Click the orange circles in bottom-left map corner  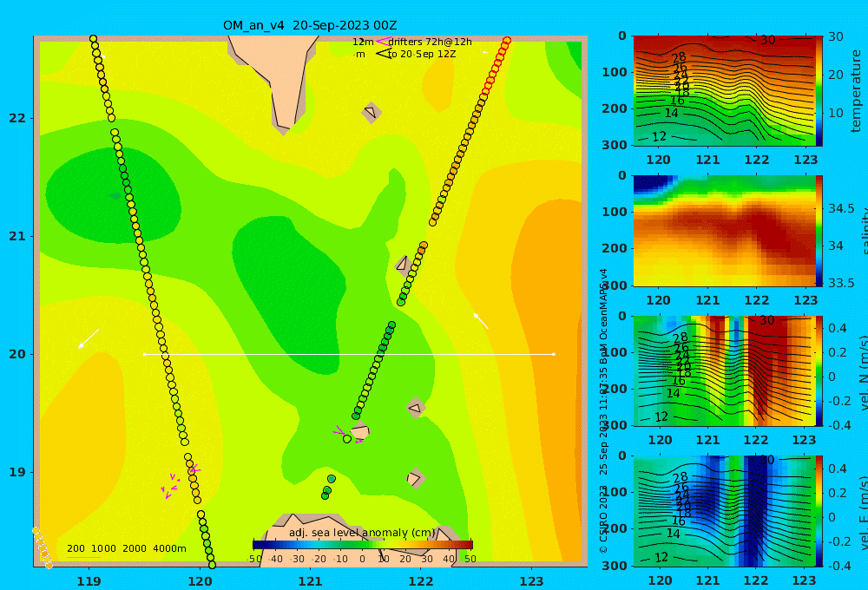click(42, 547)
